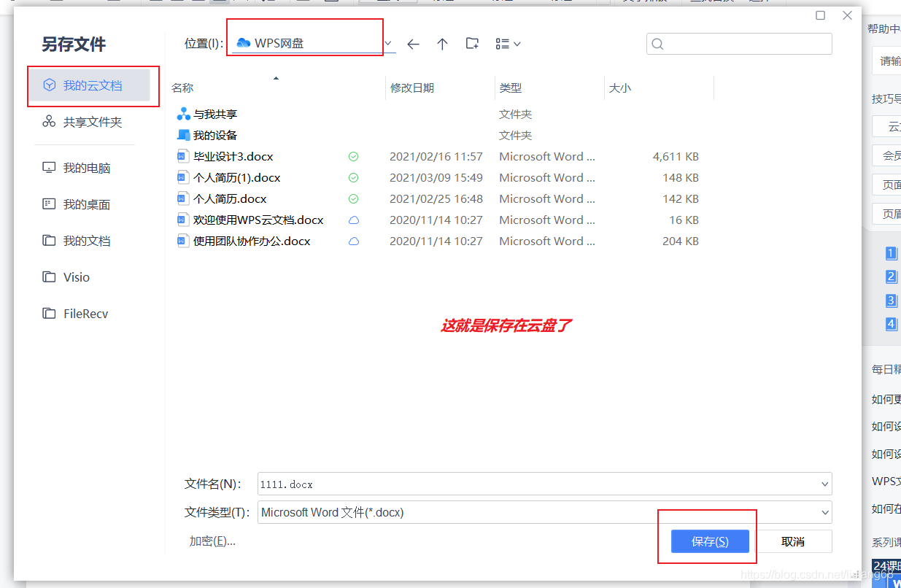Close the 另存文件 dialog
The height and width of the screenshot is (588, 901).
(847, 15)
